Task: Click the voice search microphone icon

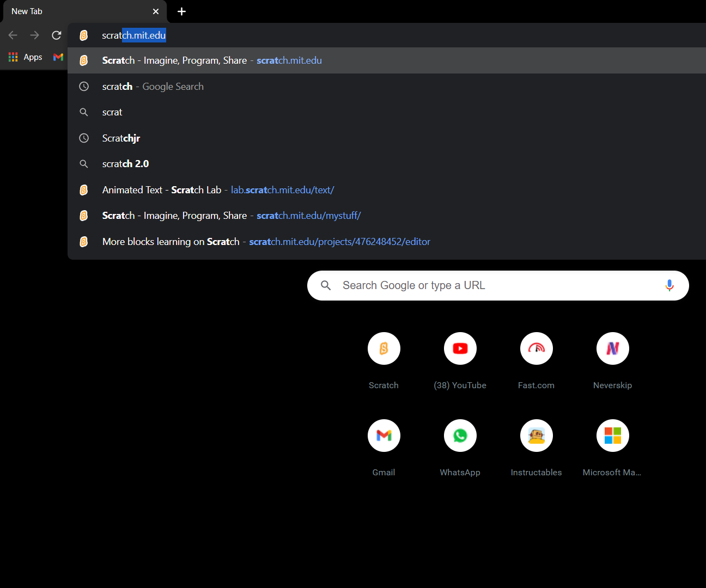Action: [x=670, y=285]
